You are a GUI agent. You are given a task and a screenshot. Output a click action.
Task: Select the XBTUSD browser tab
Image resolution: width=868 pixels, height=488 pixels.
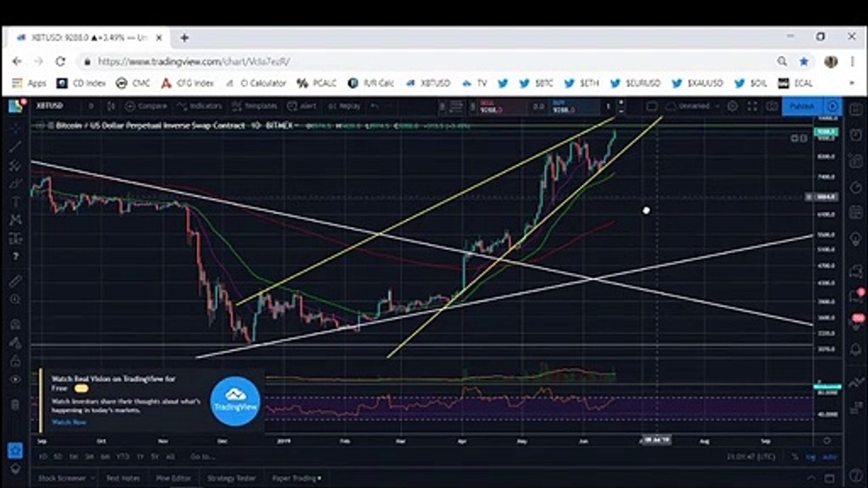pyautogui.click(x=87, y=38)
